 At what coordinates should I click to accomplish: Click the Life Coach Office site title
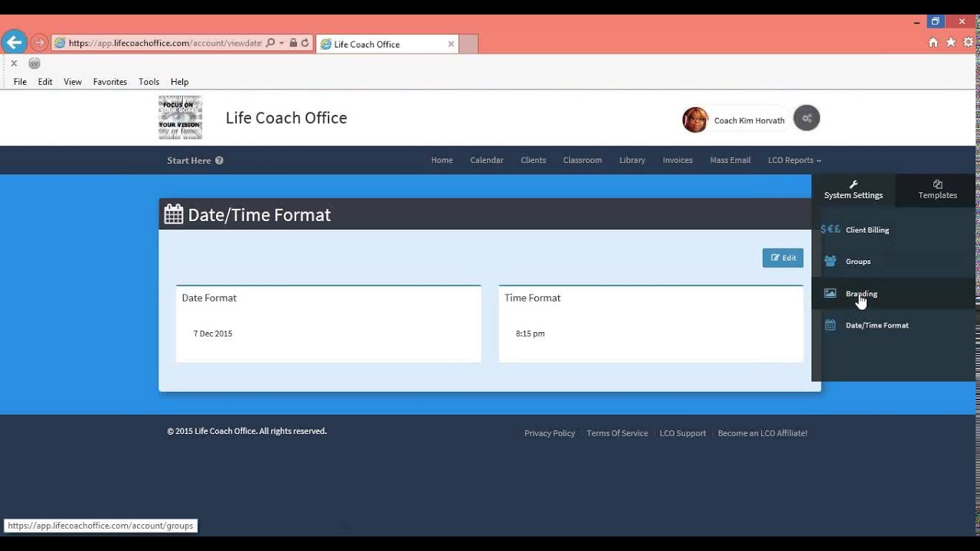[286, 118]
